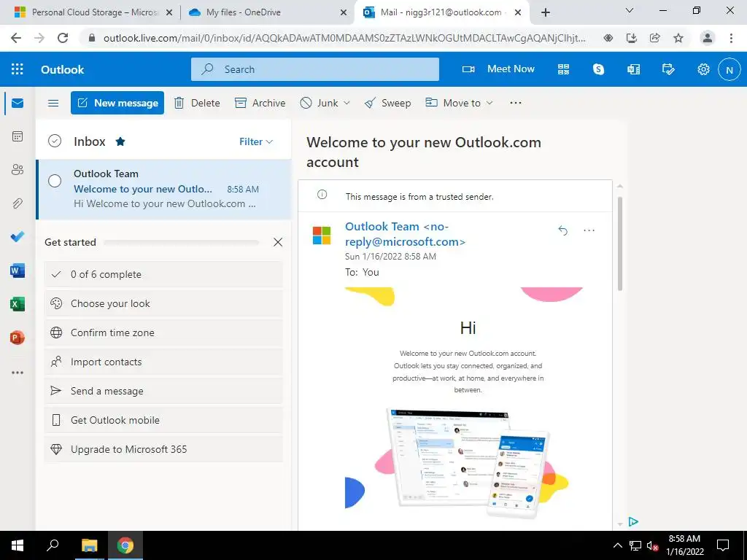The width and height of the screenshot is (747, 560).
Task: Bookmark this page with the star icon
Action: tap(678, 38)
